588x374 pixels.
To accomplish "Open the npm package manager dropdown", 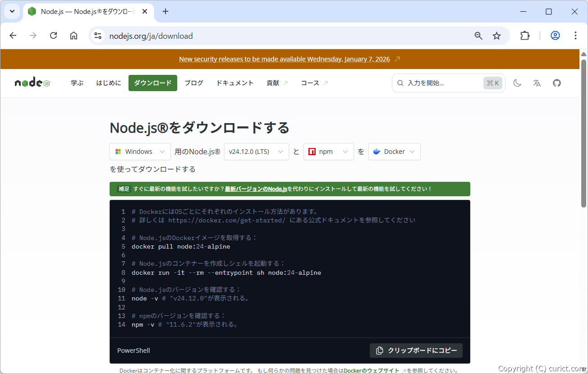I will (328, 152).
